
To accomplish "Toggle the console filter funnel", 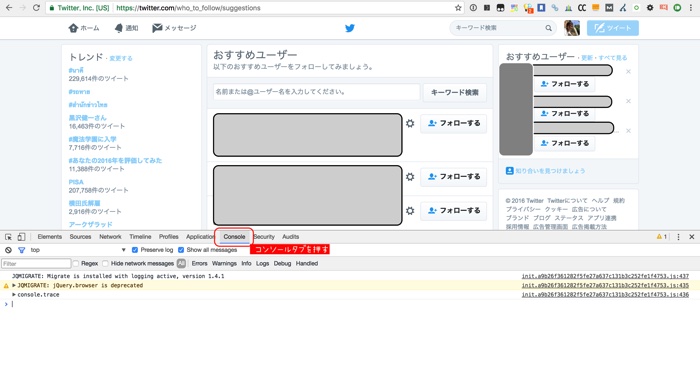I will (21, 250).
